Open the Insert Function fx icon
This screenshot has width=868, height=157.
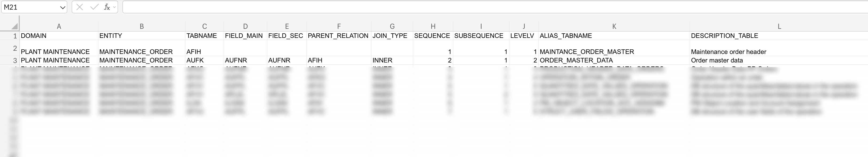pos(106,7)
